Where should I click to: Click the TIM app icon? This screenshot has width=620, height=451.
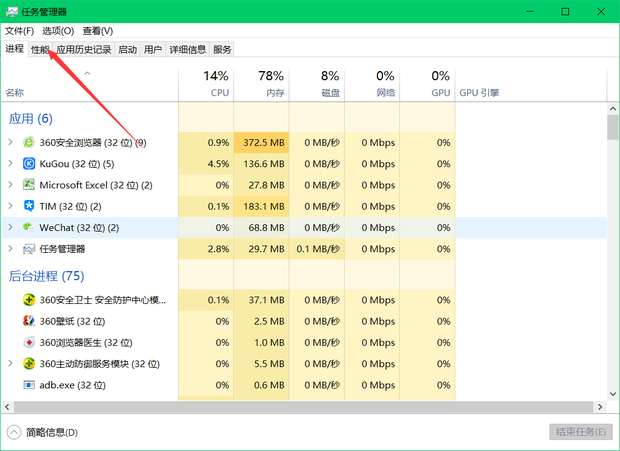tap(29, 206)
